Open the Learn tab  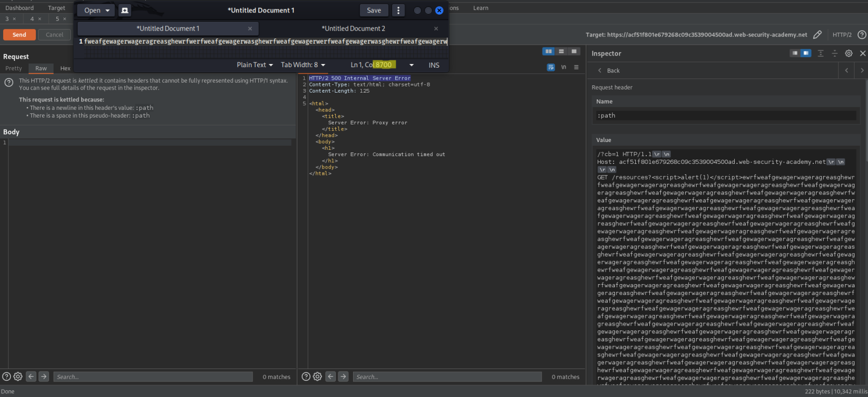coord(481,8)
